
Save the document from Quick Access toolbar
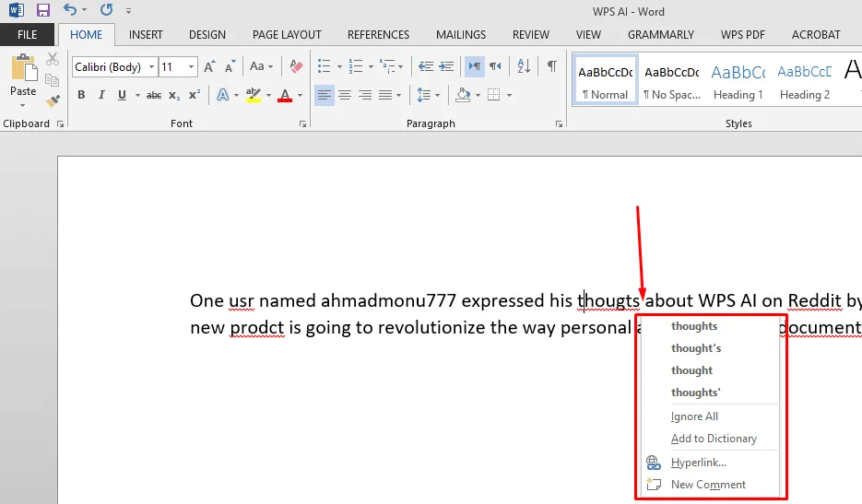click(x=42, y=11)
